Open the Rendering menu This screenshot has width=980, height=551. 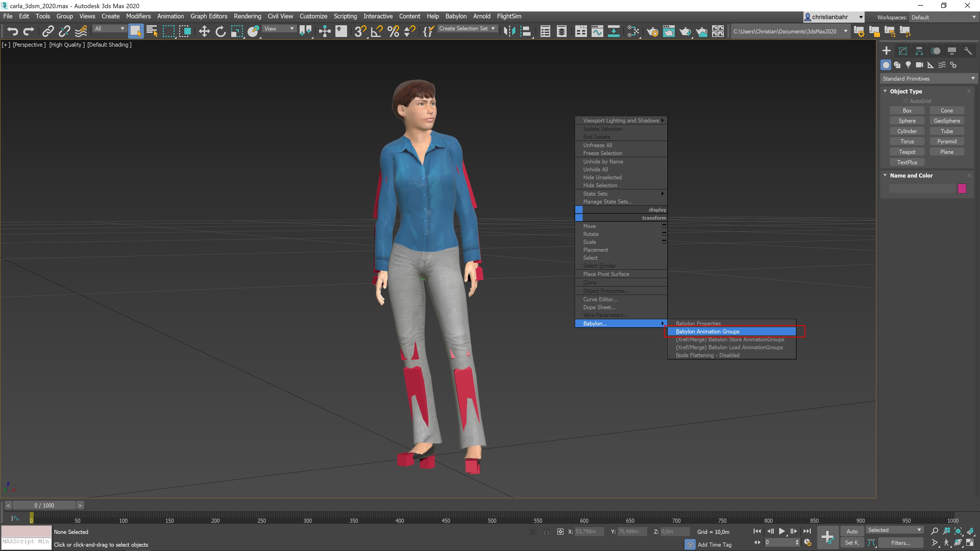pos(247,16)
